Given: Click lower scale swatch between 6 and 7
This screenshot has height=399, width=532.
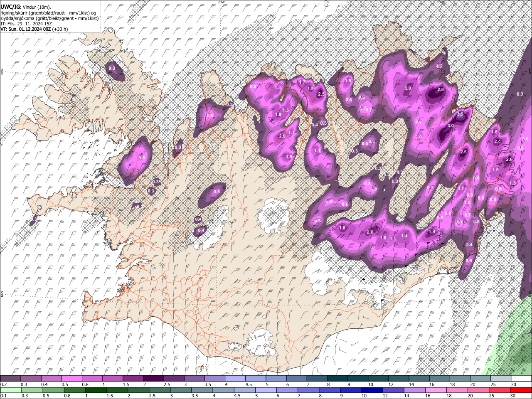Looking at the screenshot, I should click(x=287, y=390).
